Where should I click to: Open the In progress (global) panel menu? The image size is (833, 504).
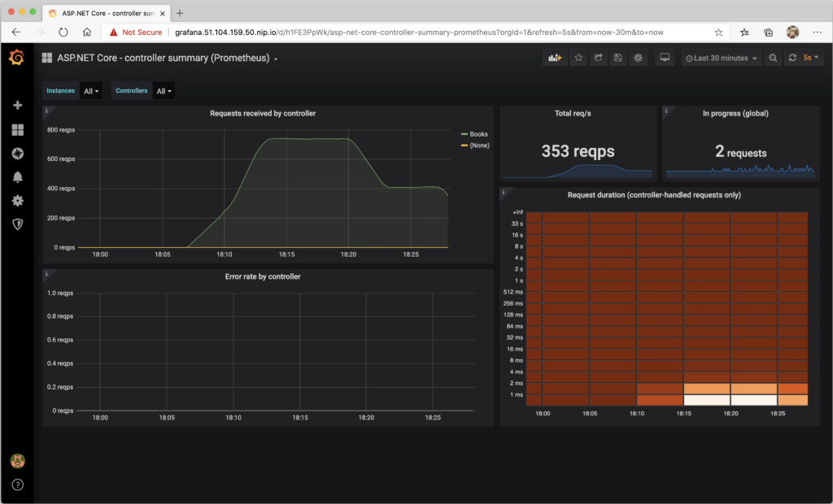pos(735,113)
